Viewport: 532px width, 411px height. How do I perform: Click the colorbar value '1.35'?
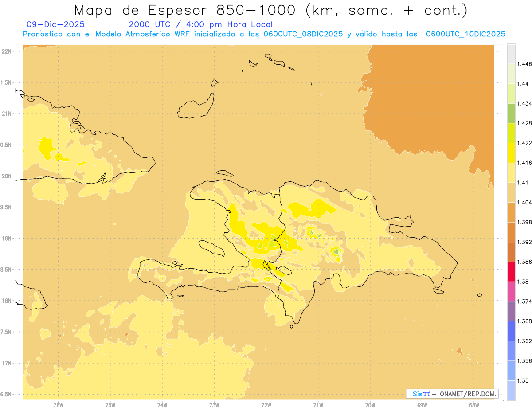tap(523, 380)
